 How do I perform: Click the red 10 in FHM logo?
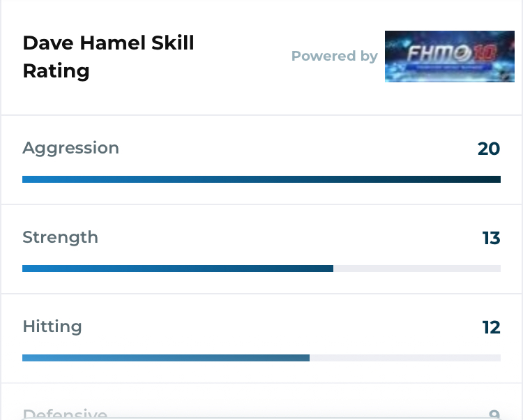coord(485,53)
